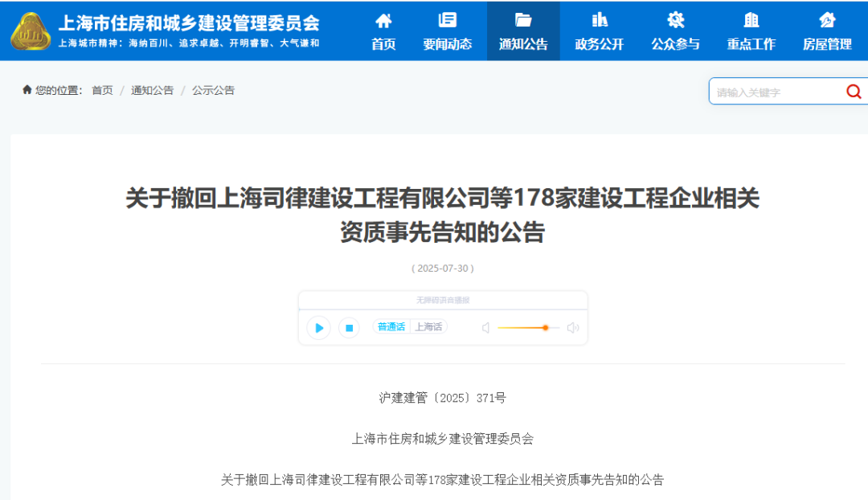Open the 公众参与 navigation menu
This screenshot has width=868, height=500.
pyautogui.click(x=675, y=31)
